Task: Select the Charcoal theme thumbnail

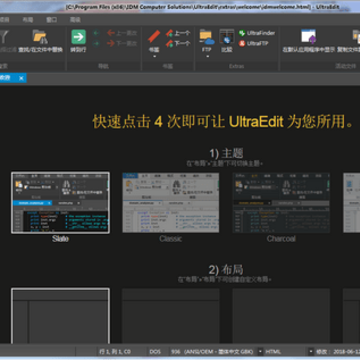Action: pyautogui.click(x=281, y=203)
